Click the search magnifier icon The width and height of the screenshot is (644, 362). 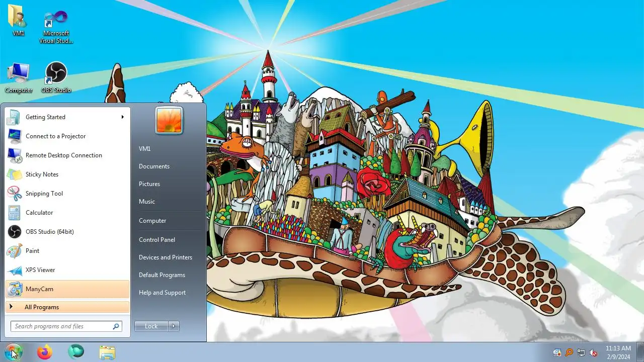[116, 326]
